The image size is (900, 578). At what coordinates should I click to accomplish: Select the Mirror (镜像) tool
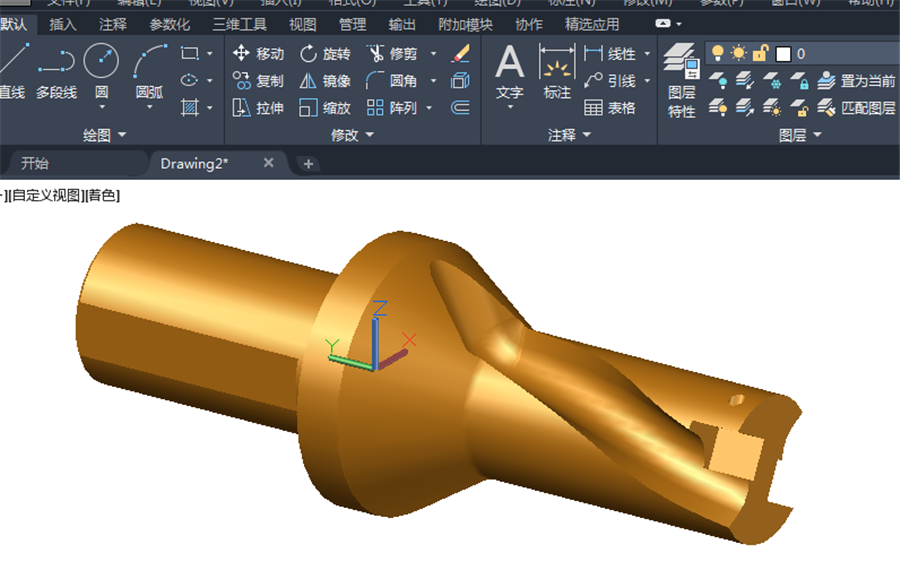[324, 80]
